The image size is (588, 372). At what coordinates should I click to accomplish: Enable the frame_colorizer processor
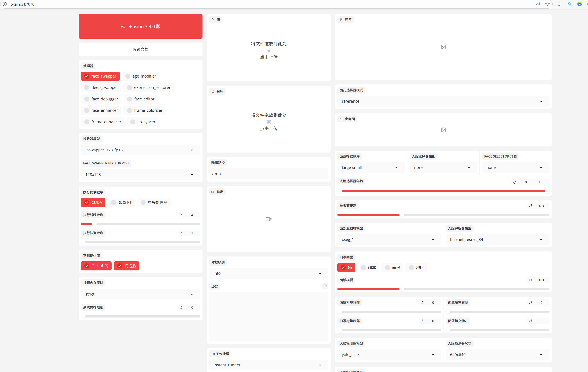click(144, 110)
